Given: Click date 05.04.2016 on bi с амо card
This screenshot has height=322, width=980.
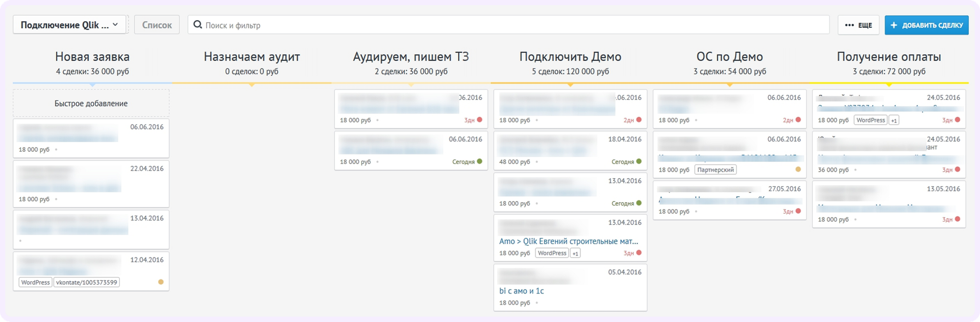Looking at the screenshot, I should coord(625,272).
